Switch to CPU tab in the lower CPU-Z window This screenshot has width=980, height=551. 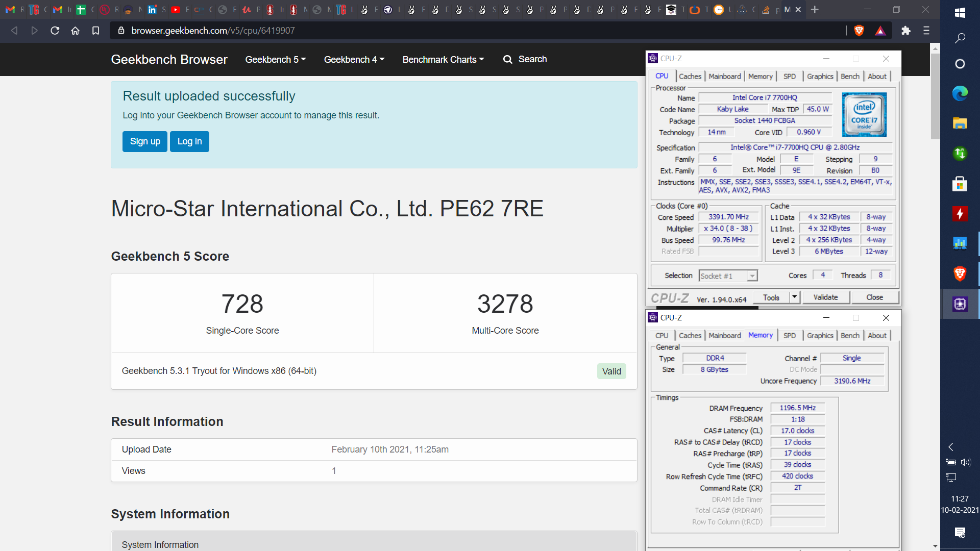click(661, 336)
